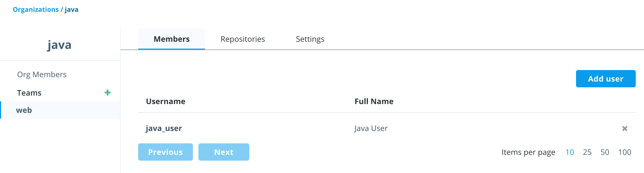Open the Organizations breadcrumb link

pos(36,10)
